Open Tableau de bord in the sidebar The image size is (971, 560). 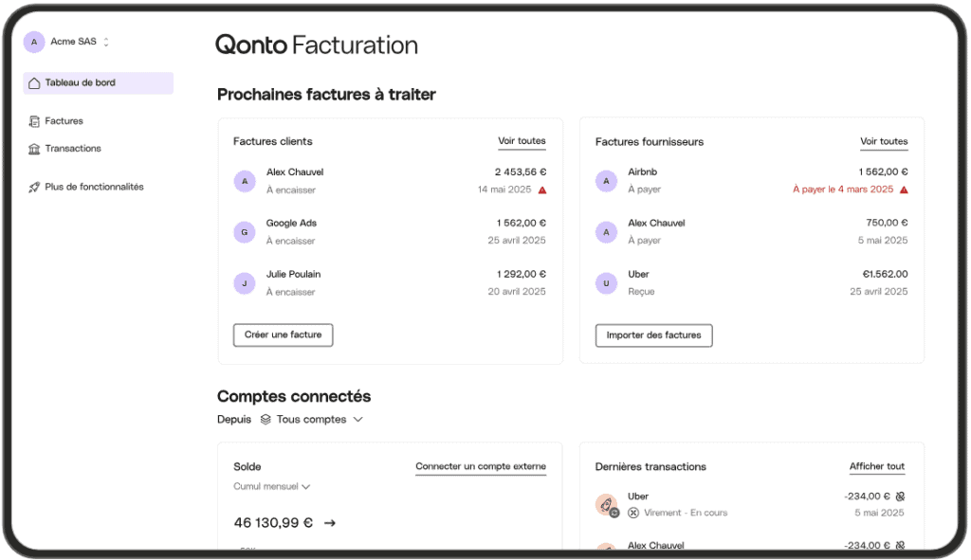pyautogui.click(x=98, y=83)
